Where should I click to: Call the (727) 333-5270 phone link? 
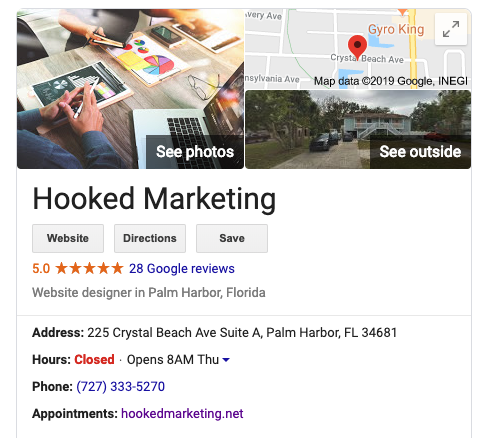(x=120, y=387)
